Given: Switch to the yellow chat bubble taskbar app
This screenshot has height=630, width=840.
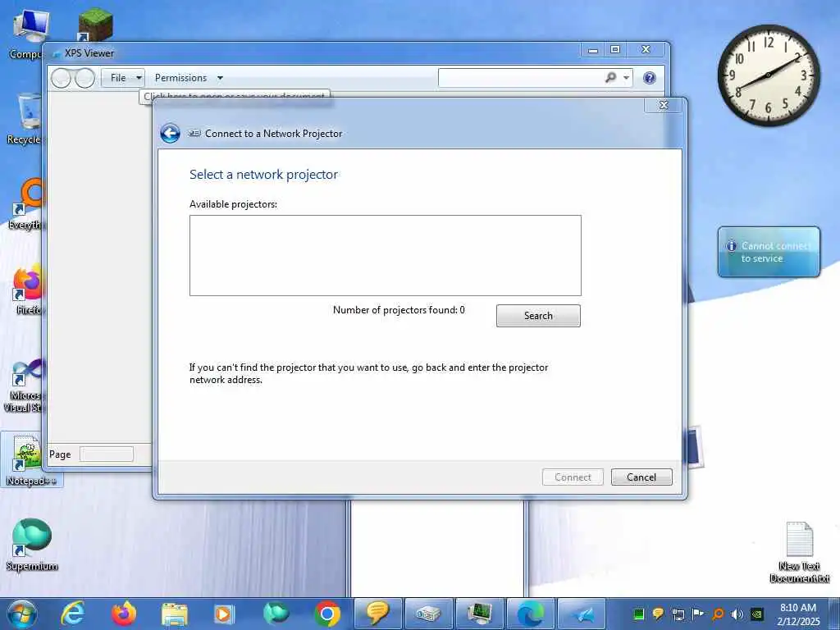Looking at the screenshot, I should [x=377, y=614].
